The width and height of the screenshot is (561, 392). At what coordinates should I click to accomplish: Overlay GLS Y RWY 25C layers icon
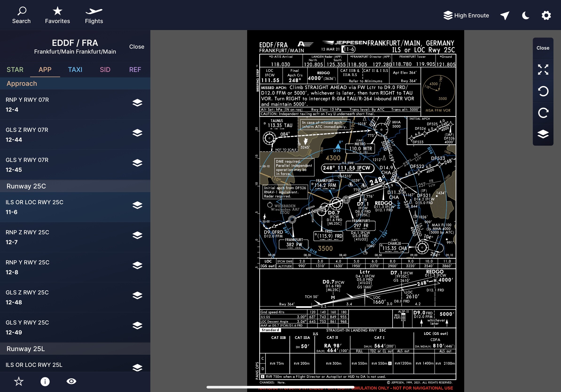137,325
